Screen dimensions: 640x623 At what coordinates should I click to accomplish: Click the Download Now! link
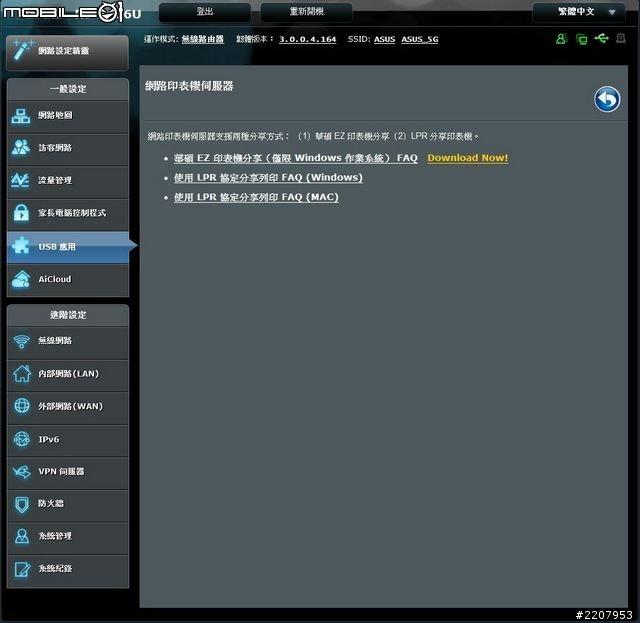pos(467,158)
